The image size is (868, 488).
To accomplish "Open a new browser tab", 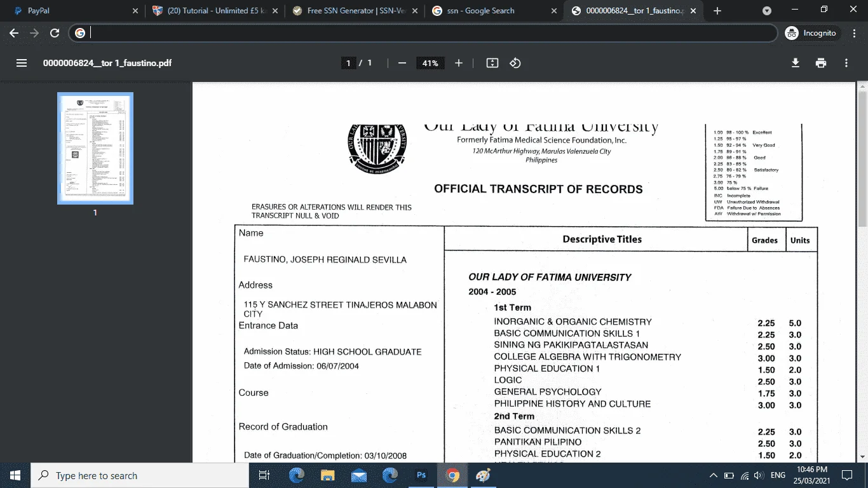I will pos(717,11).
